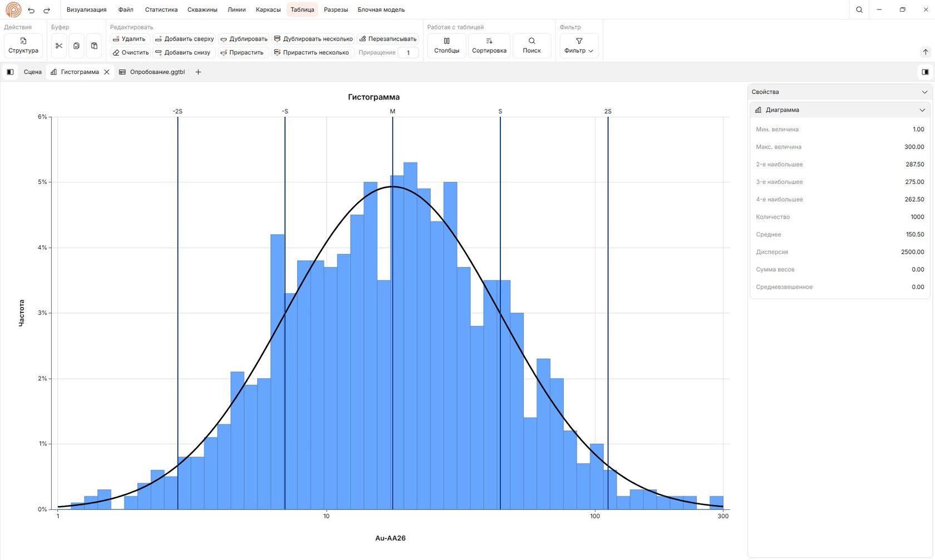The image size is (935, 560).
Task: Click the cut scissors icon in Буфер
Action: [x=59, y=46]
